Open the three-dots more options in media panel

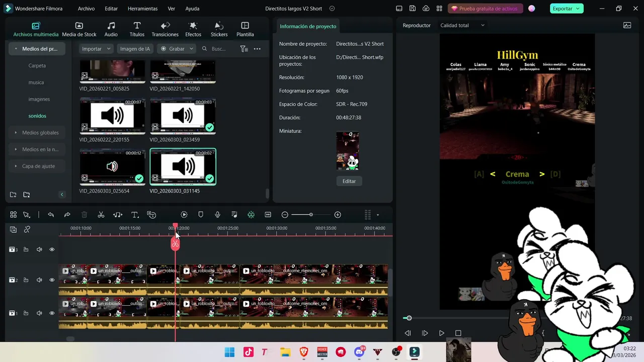point(257,49)
